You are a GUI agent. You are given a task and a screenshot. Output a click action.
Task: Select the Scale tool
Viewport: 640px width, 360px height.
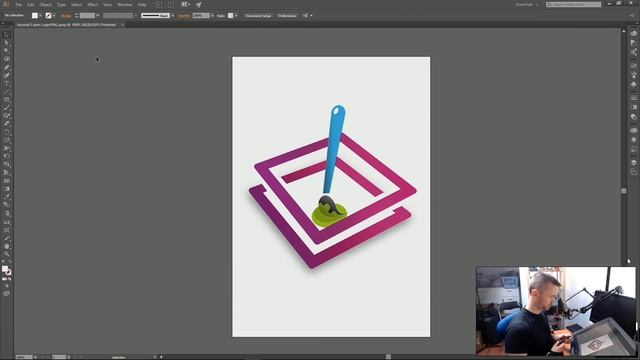click(7, 140)
